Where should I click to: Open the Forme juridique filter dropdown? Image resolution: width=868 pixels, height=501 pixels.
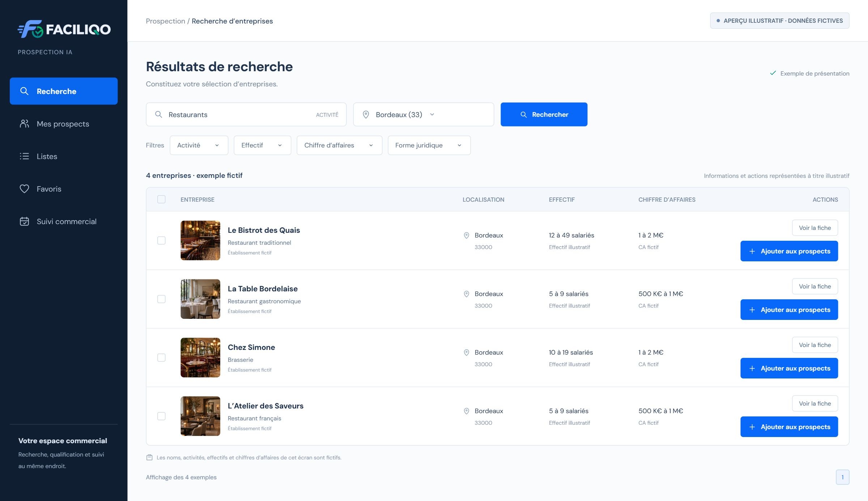[429, 145]
